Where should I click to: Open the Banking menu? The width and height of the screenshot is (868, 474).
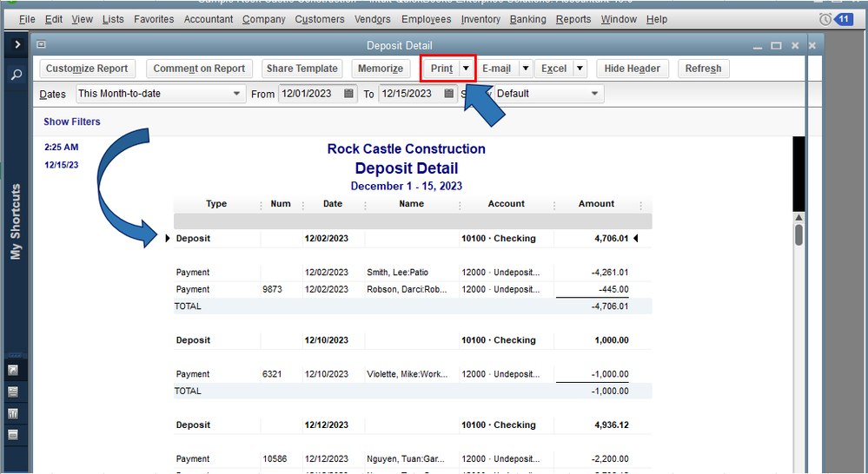click(x=527, y=19)
